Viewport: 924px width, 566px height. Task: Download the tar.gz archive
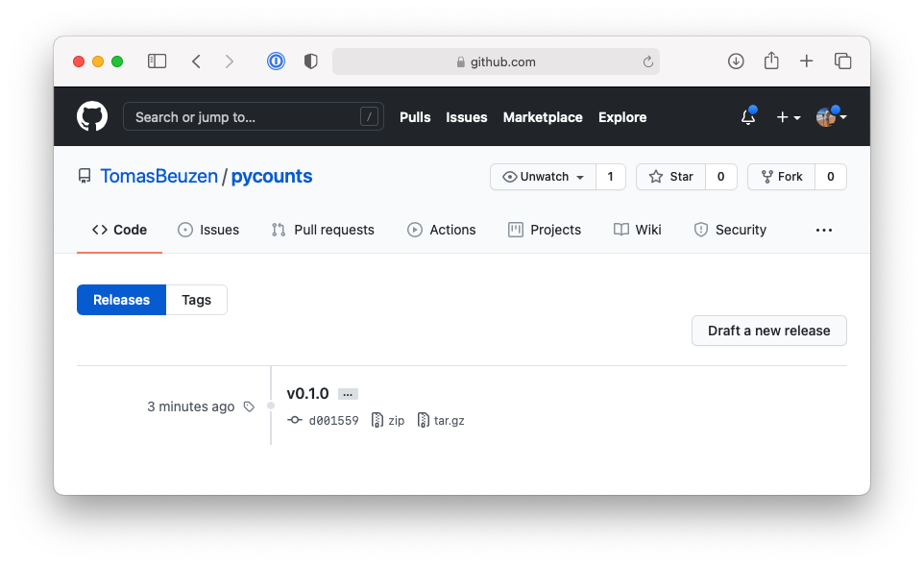(441, 420)
